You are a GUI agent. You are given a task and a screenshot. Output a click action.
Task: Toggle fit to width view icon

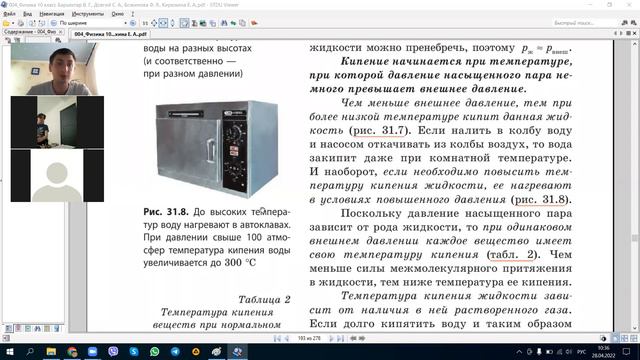pyautogui.click(x=163, y=23)
